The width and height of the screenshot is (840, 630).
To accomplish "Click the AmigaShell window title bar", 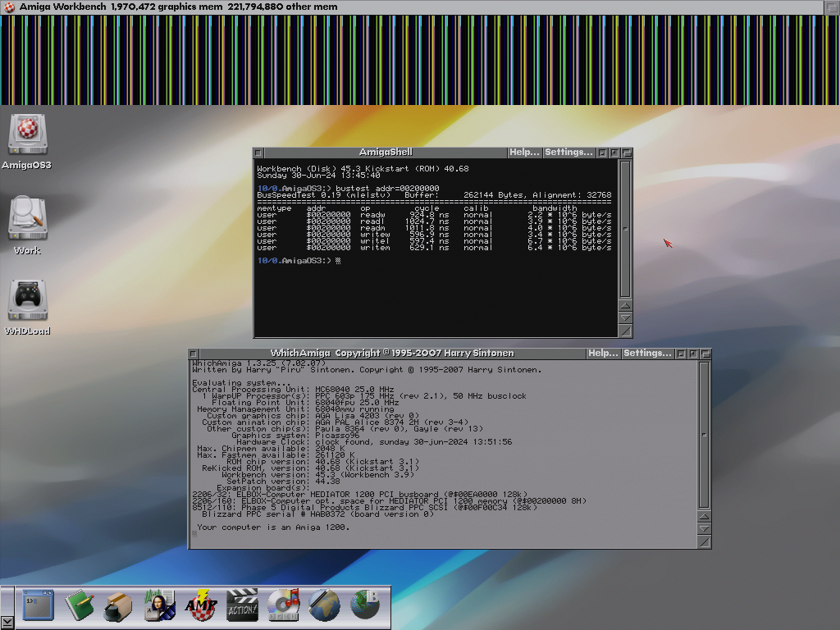I will [x=386, y=153].
